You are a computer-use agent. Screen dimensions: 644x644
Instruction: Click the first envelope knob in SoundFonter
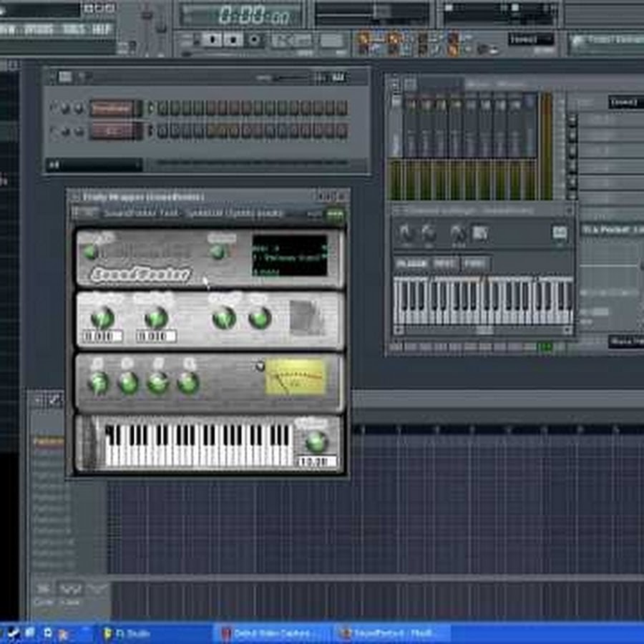(99, 383)
